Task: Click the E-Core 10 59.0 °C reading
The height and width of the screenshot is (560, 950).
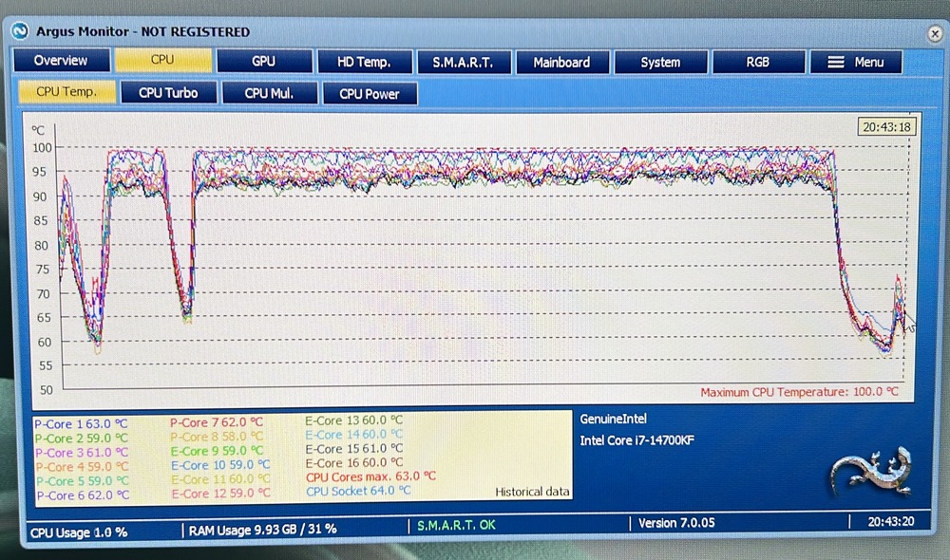Action: pos(220,465)
